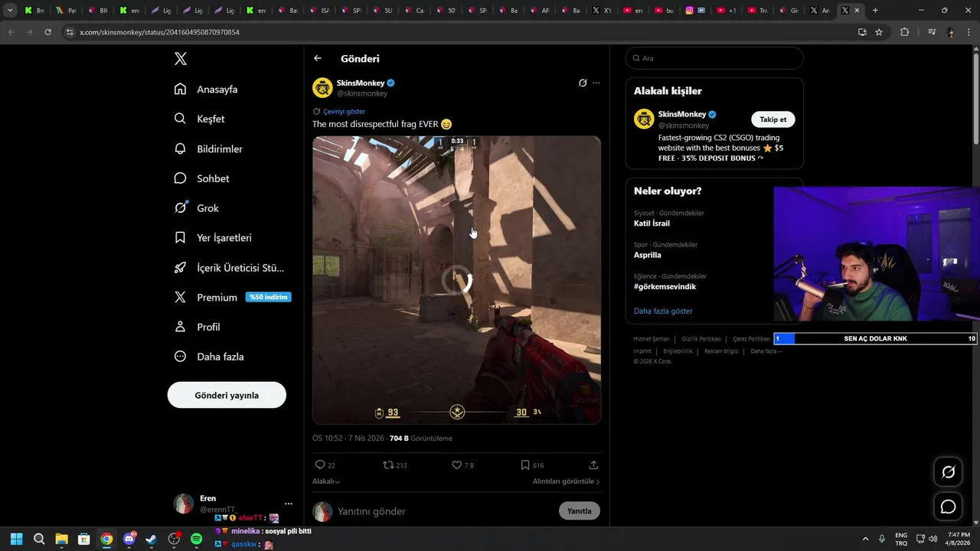Open Windows Start menu
The height and width of the screenshot is (551, 980).
[x=17, y=539]
